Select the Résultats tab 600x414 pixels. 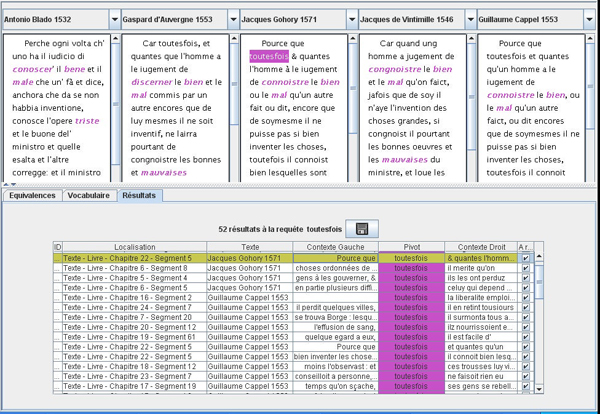coord(138,196)
